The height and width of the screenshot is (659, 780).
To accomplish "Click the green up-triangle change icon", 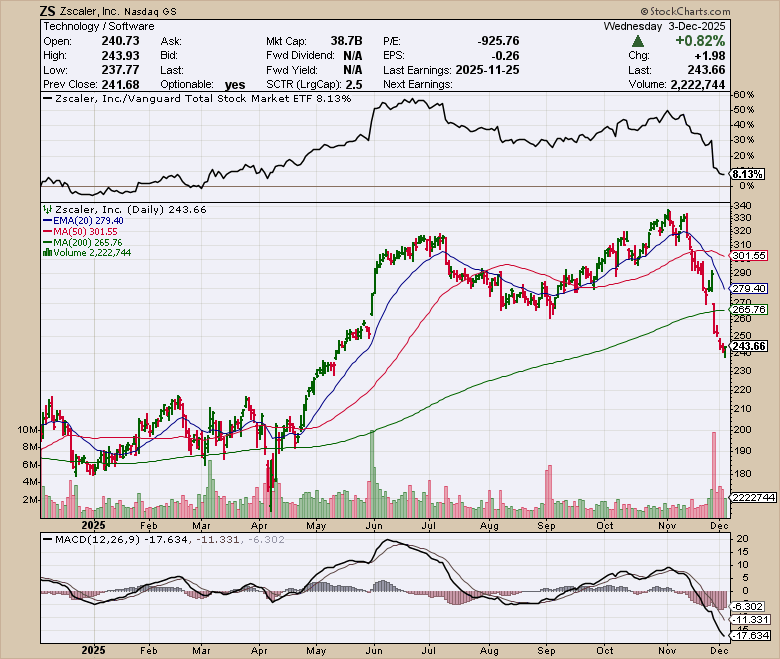I will [x=638, y=41].
